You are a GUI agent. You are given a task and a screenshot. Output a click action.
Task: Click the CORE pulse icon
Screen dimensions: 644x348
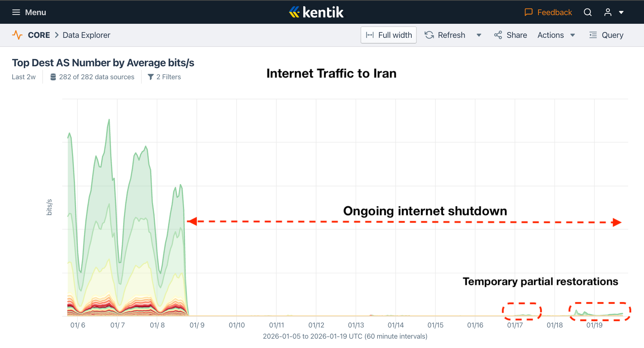coord(17,35)
